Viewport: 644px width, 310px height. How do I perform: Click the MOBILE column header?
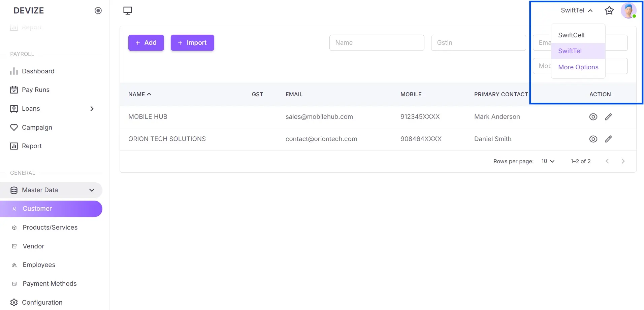pyautogui.click(x=411, y=95)
